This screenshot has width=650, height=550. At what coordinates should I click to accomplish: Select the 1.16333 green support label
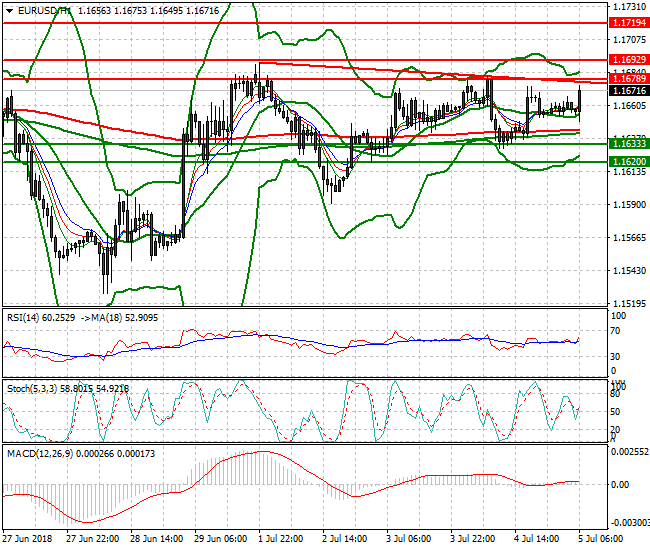tap(628, 144)
